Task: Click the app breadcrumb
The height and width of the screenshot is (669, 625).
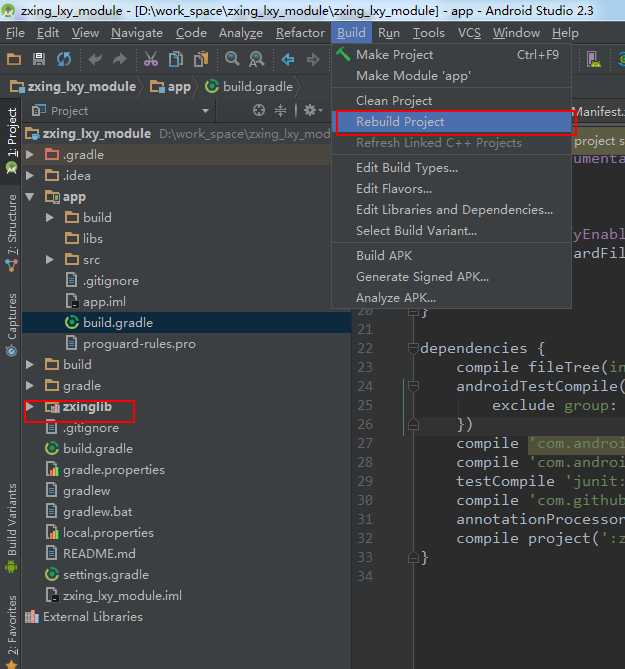Action: 170,87
